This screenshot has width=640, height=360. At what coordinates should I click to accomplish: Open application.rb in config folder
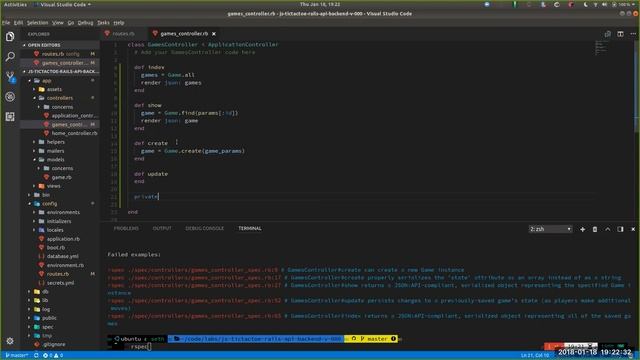(x=63, y=239)
